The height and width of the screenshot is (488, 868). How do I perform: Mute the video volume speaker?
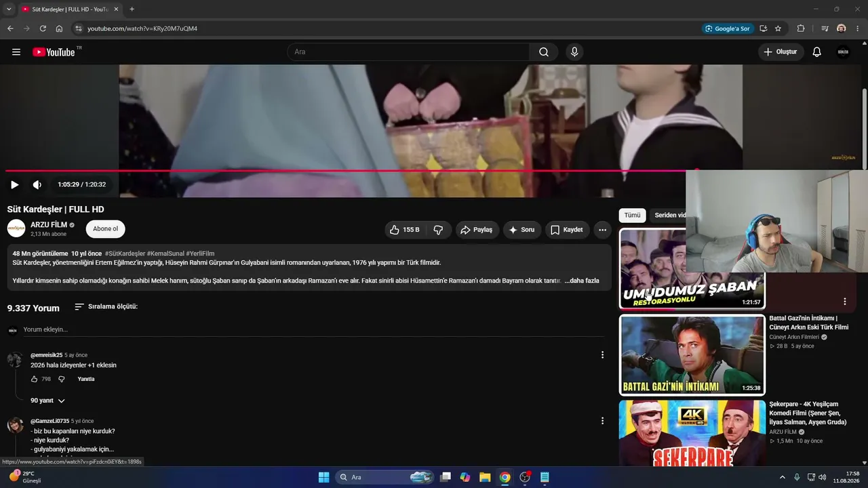(37, 184)
